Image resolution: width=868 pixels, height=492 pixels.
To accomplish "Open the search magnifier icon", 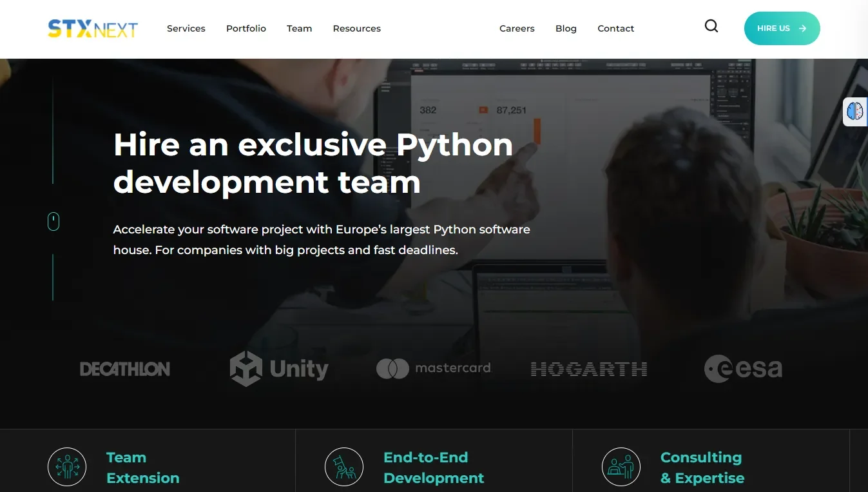I will [711, 26].
